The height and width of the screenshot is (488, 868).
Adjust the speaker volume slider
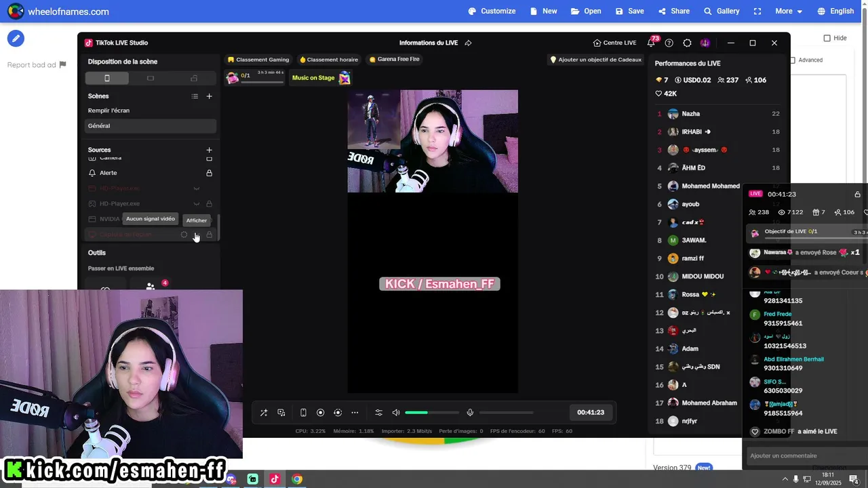pos(432,413)
